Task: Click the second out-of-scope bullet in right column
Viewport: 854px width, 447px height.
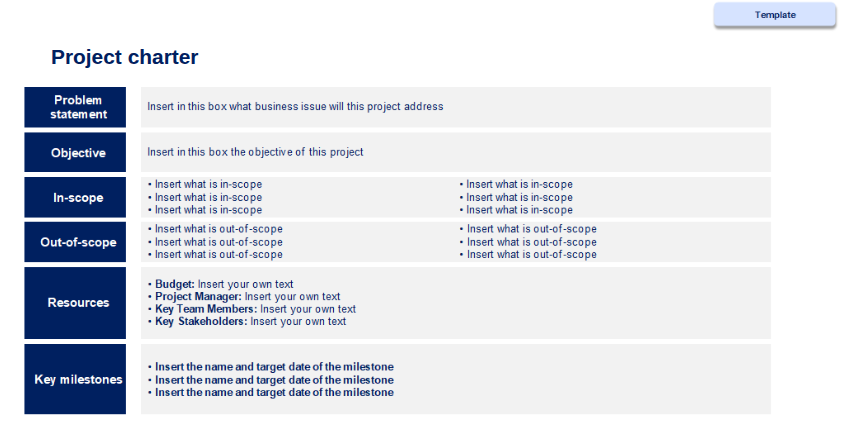Action: click(x=528, y=242)
